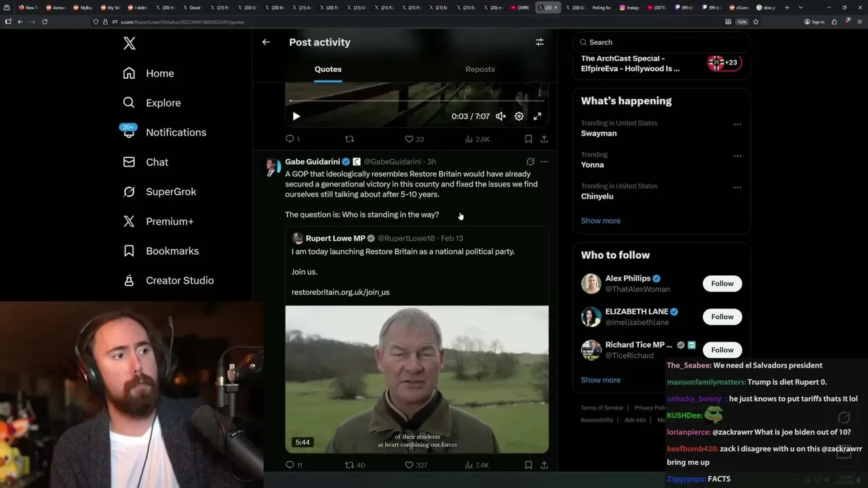This screenshot has height=488, width=868.
Task: Click the x.com address bar
Action: click(x=407, y=22)
